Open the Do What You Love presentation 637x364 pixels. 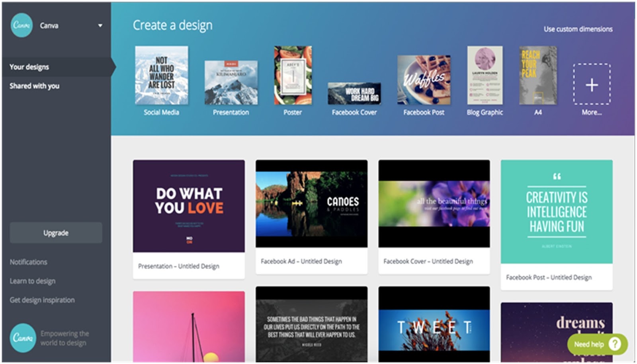[x=188, y=207]
